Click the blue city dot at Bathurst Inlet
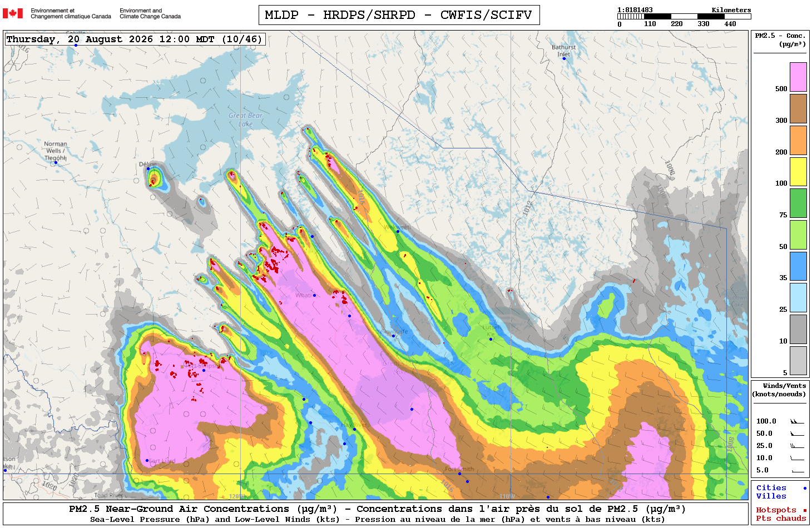Screen dimensions: 812x528 pyautogui.click(x=564, y=58)
